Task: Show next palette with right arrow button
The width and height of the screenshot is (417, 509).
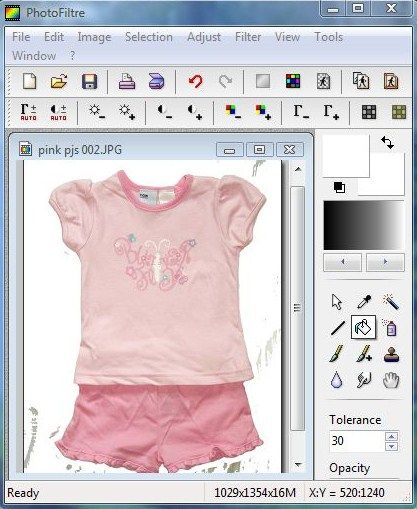Action: pos(385,262)
